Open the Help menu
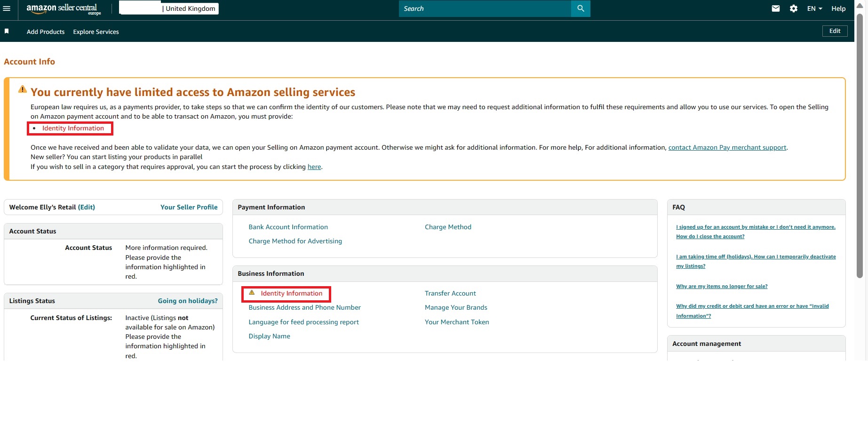This screenshot has height=441, width=868. coord(838,8)
